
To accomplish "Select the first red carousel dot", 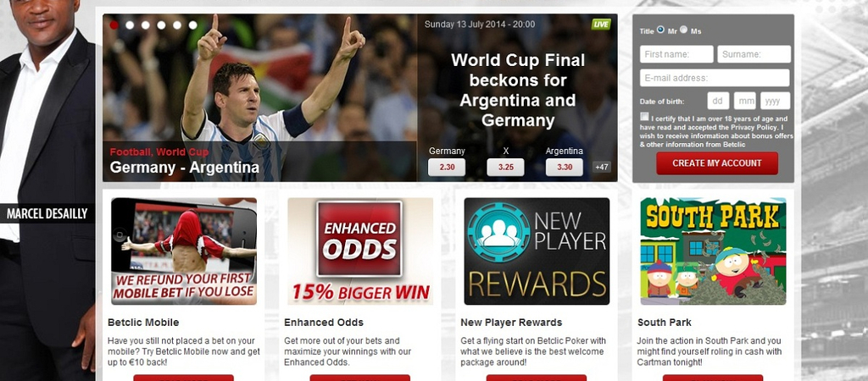I will (114, 25).
